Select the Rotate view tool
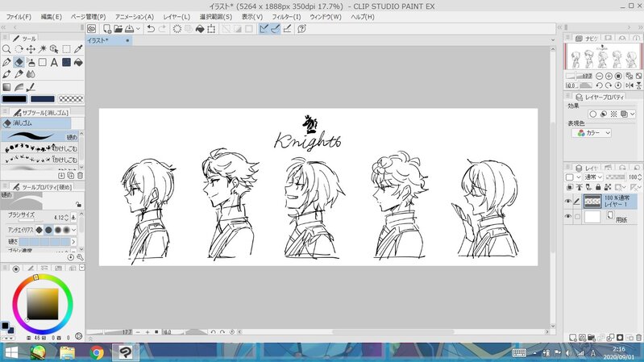Image resolution: width=644 pixels, height=362 pixels. pos(19,49)
